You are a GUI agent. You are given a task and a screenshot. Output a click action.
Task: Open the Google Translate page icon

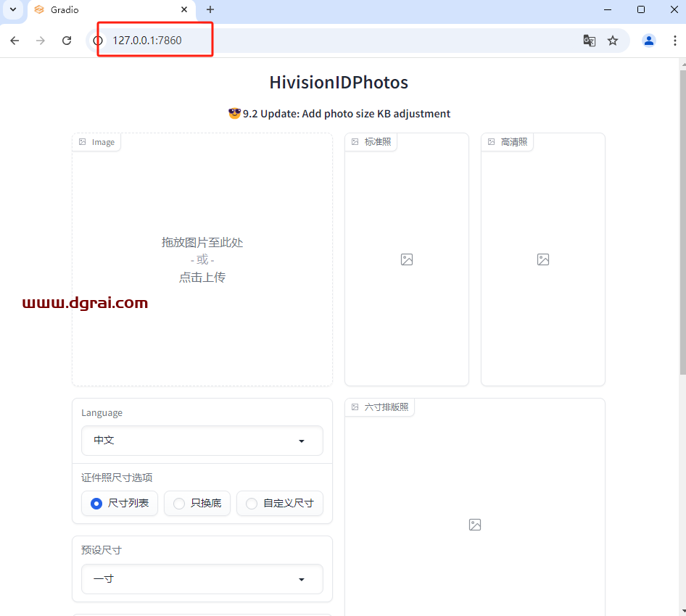pyautogui.click(x=590, y=41)
